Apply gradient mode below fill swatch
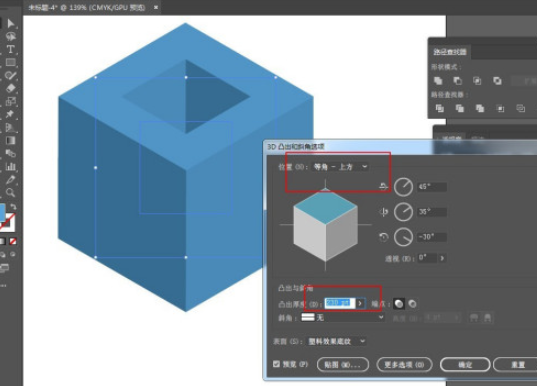The image size is (537, 386). coord(3,241)
